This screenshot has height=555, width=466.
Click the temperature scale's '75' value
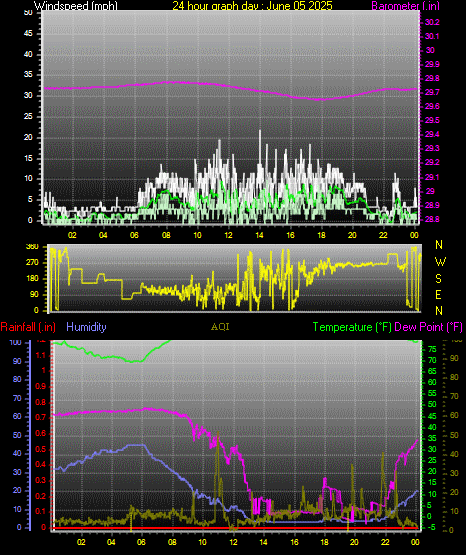coord(432,349)
